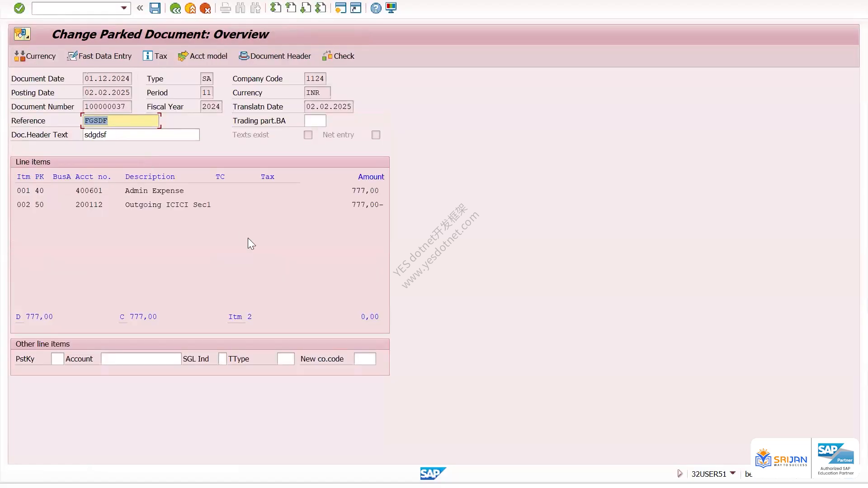Click the Find binoculars icon

(x=241, y=8)
